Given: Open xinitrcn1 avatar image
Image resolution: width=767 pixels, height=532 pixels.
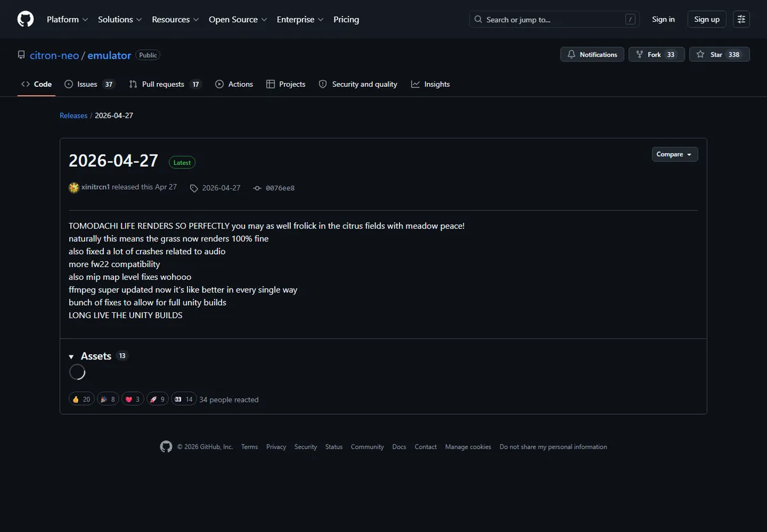Looking at the screenshot, I should click(x=74, y=187).
